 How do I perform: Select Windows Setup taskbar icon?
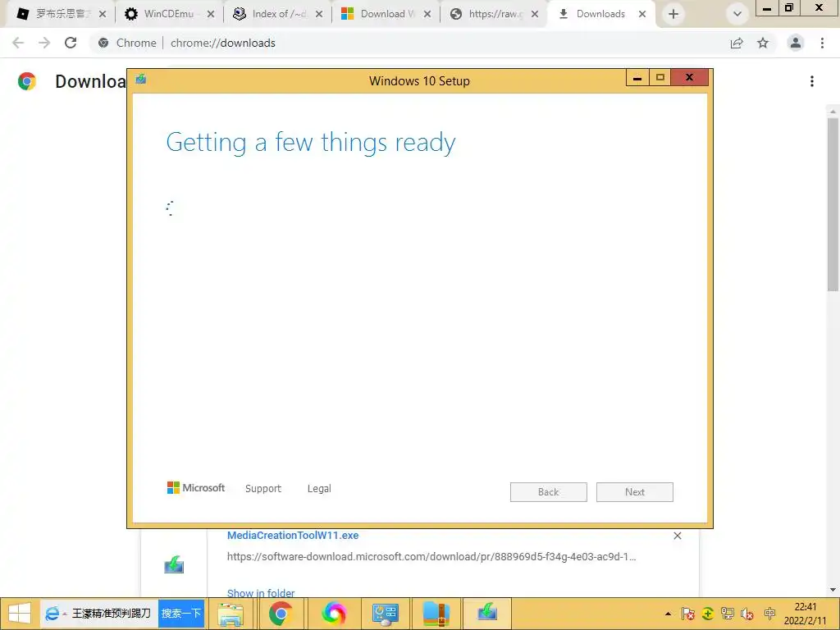(487, 613)
